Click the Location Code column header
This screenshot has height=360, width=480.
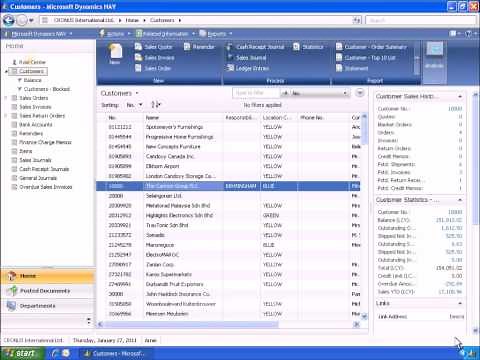pos(279,118)
